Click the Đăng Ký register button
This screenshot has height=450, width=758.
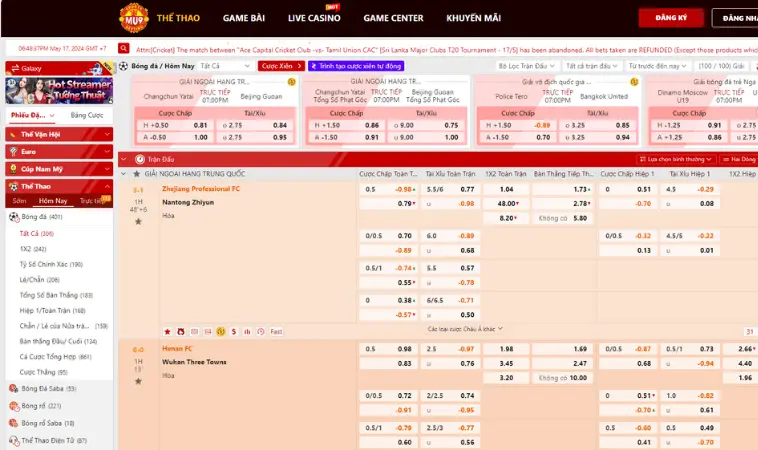[x=672, y=18]
